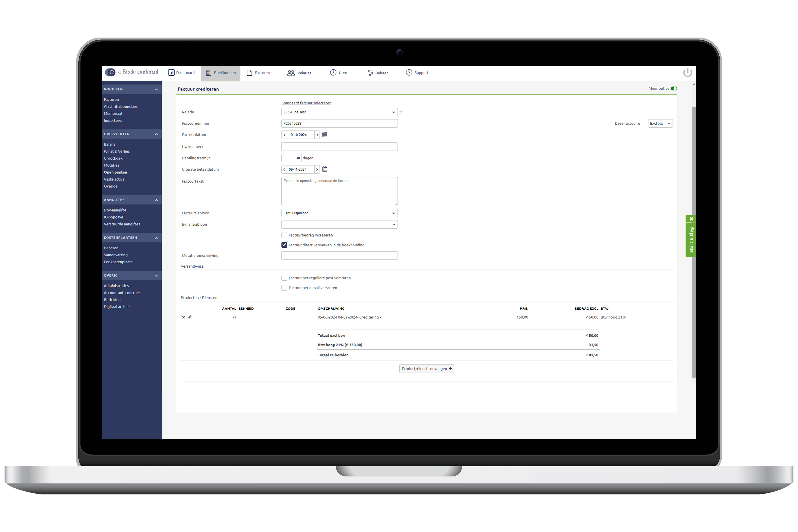The image size is (798, 532).
Task: Open the Factureren tab
Action: [x=260, y=73]
